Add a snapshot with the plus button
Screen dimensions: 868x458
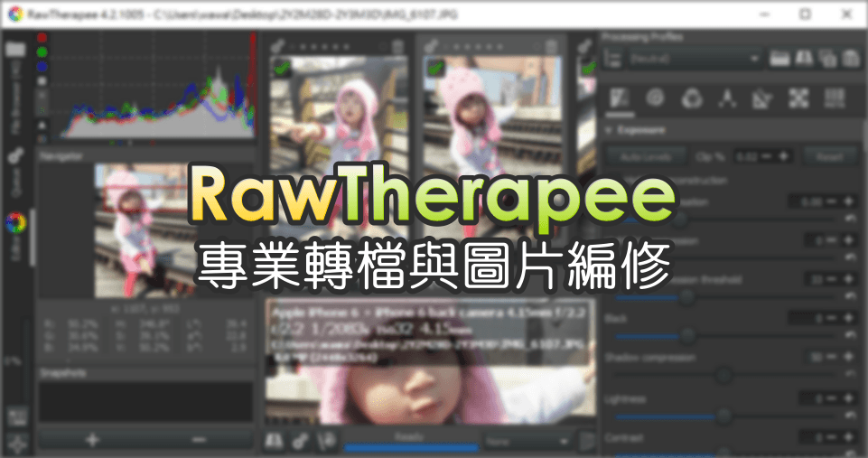92,440
